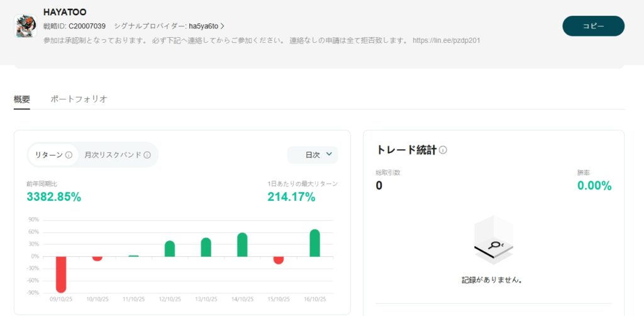Click the 214.17% max daily return value
The width and height of the screenshot is (644, 316).
click(x=291, y=197)
